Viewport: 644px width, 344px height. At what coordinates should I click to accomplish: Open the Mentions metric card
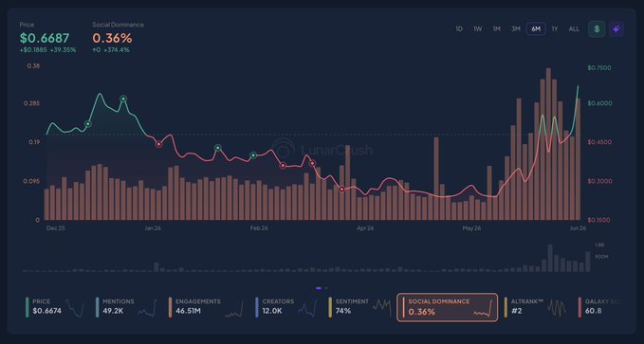coord(126,307)
